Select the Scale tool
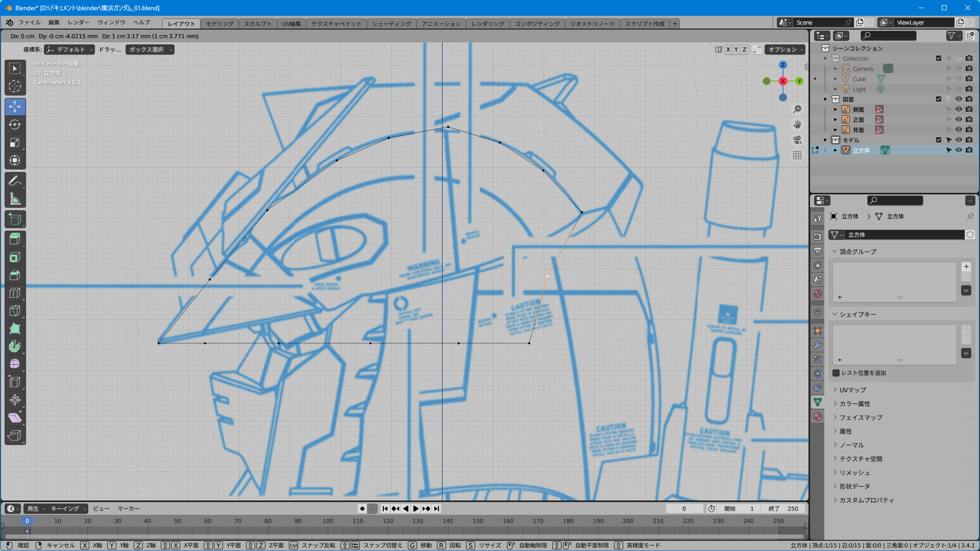 [x=15, y=142]
